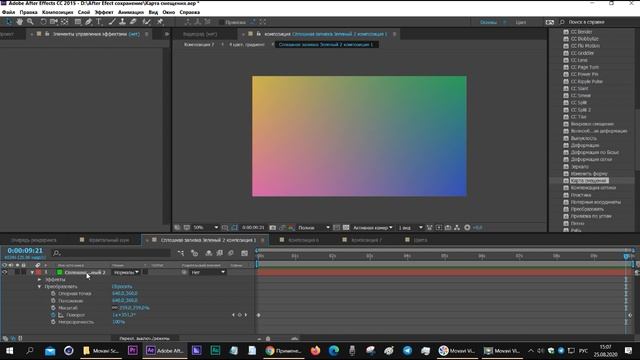Open the layer blending mode dropdown

126,272
